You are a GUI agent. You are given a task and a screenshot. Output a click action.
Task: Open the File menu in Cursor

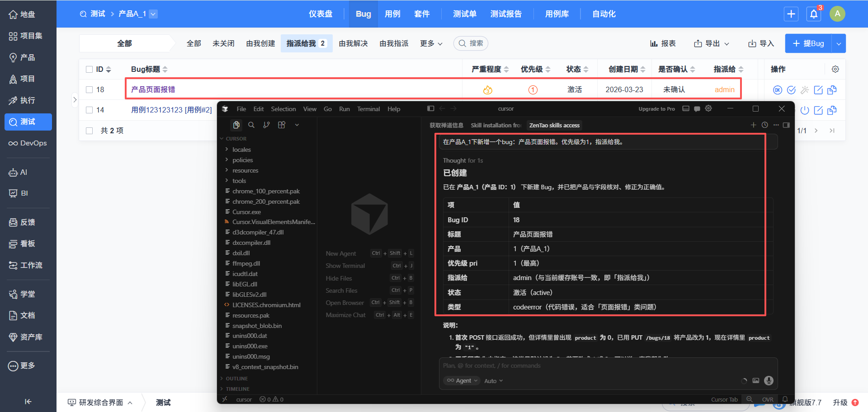241,109
